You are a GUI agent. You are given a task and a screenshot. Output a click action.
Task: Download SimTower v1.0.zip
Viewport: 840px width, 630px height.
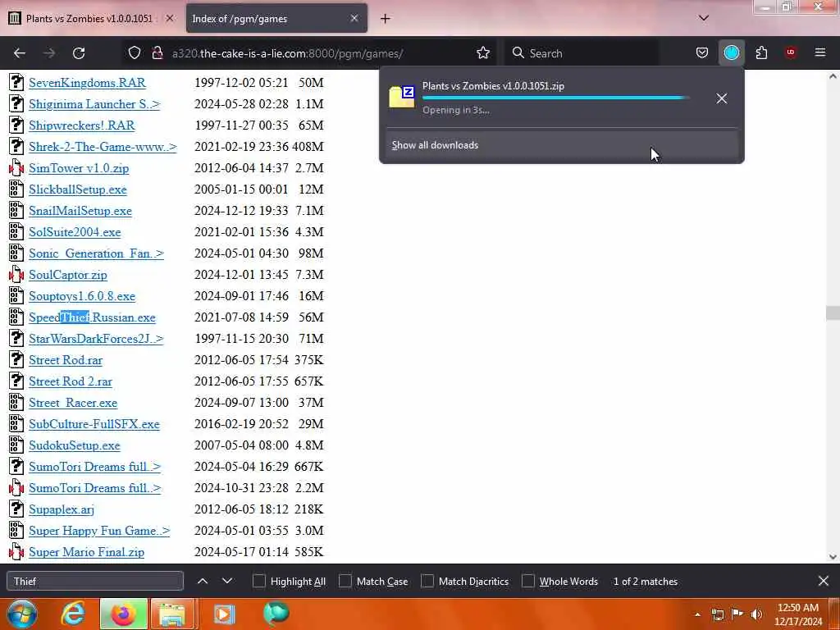tap(79, 168)
